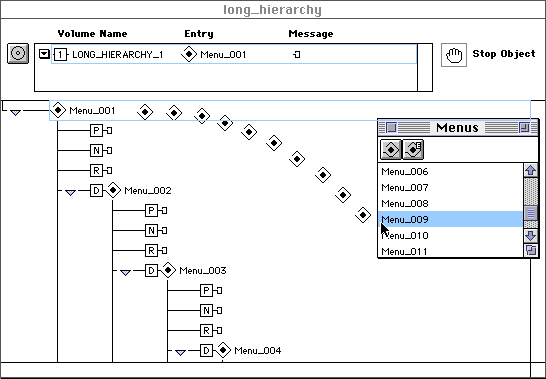The height and width of the screenshot is (379, 546).
Task: Select the D box beside Menu_003
Action: (x=151, y=270)
